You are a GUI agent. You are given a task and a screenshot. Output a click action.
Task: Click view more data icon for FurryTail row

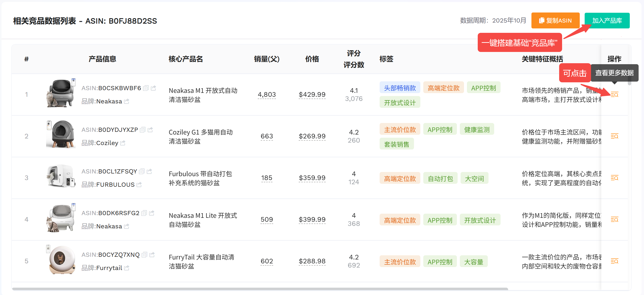[x=614, y=261]
